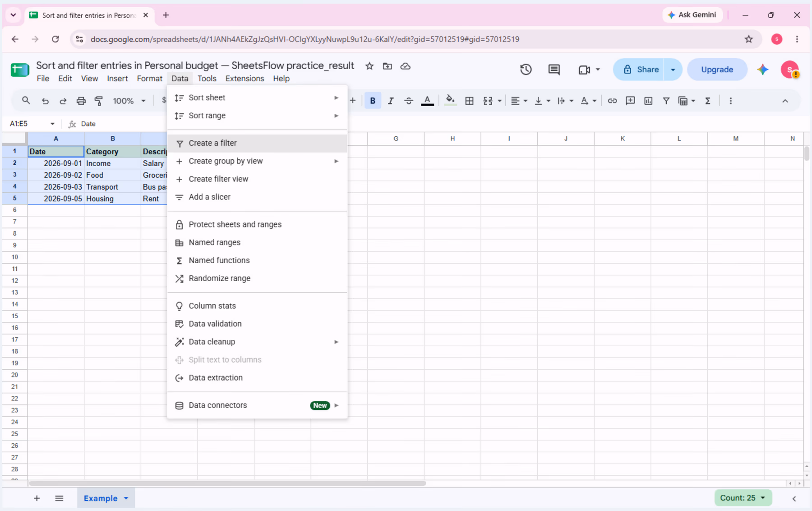This screenshot has height=511, width=812.
Task: Open the text color picker
Action: (x=427, y=101)
